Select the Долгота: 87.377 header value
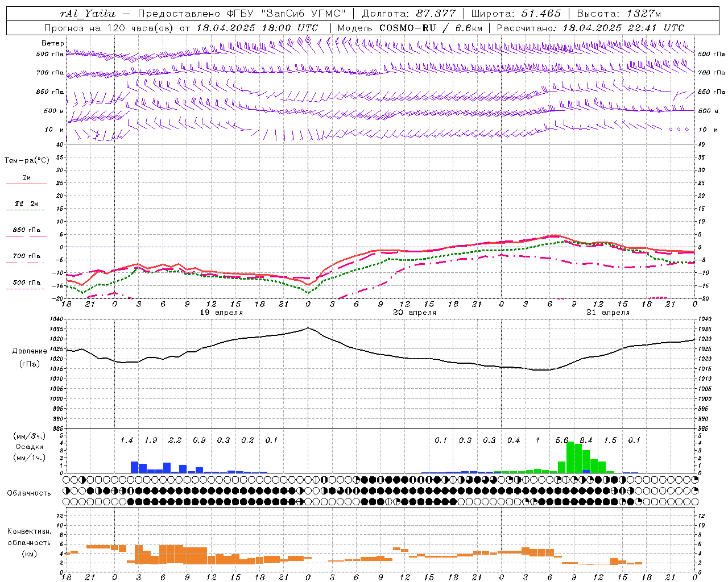 pos(408,14)
